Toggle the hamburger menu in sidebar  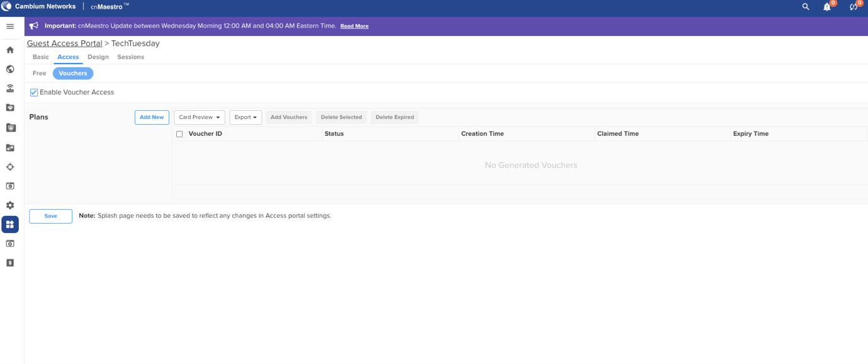(x=10, y=26)
